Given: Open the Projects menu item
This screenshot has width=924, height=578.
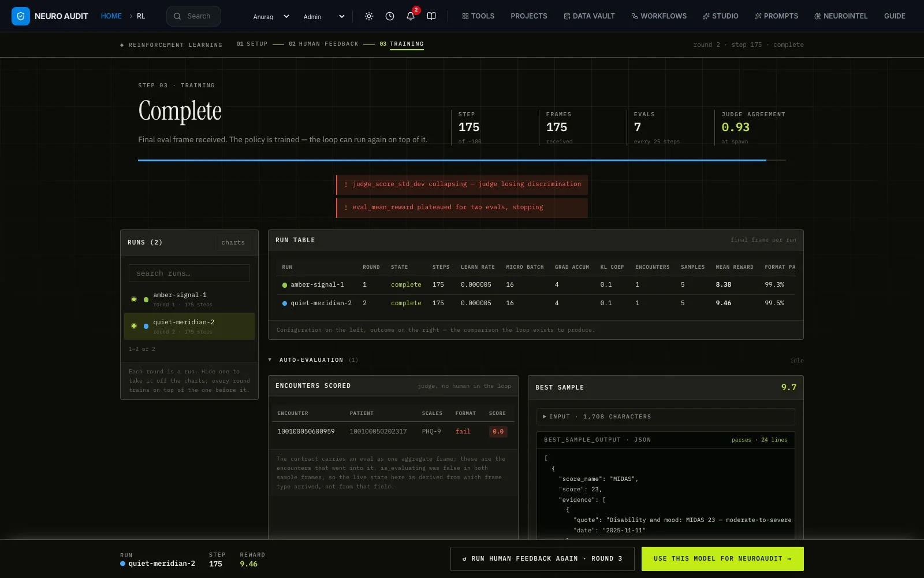Looking at the screenshot, I should 529,16.
